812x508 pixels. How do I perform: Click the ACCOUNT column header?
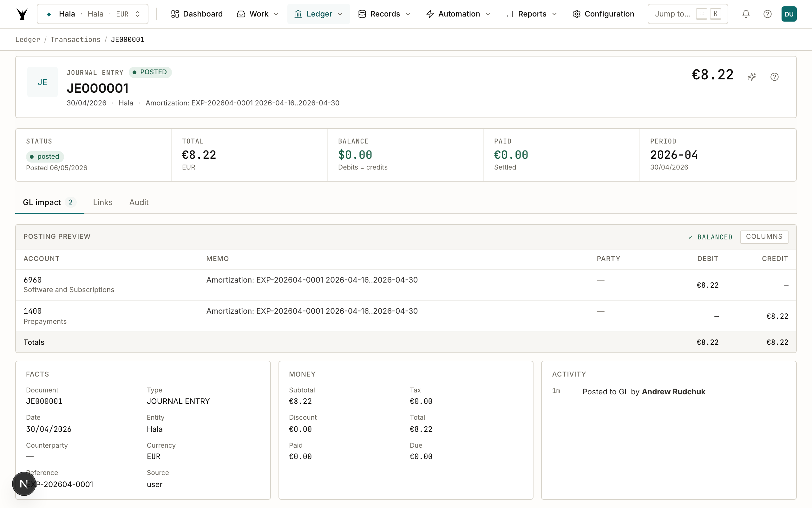[x=41, y=259]
